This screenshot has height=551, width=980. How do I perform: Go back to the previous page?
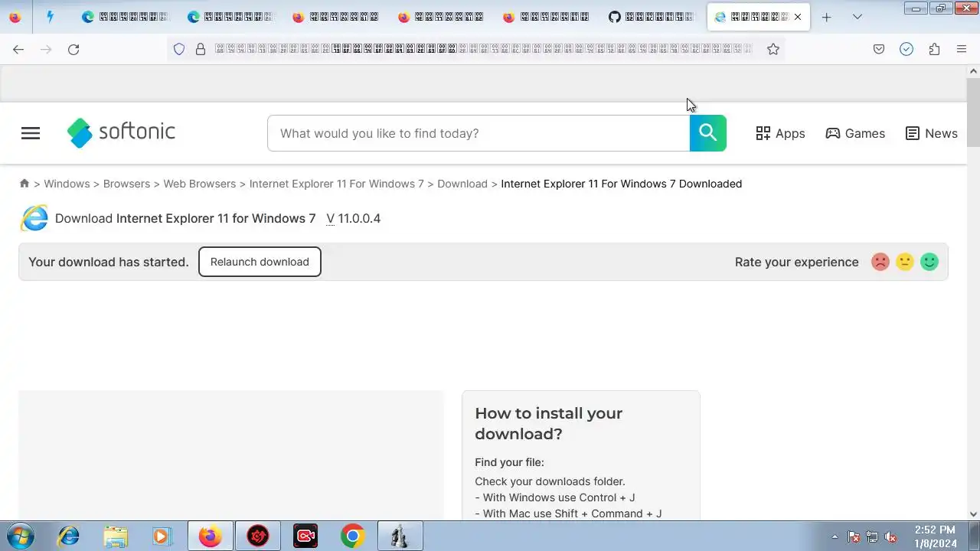(18, 49)
